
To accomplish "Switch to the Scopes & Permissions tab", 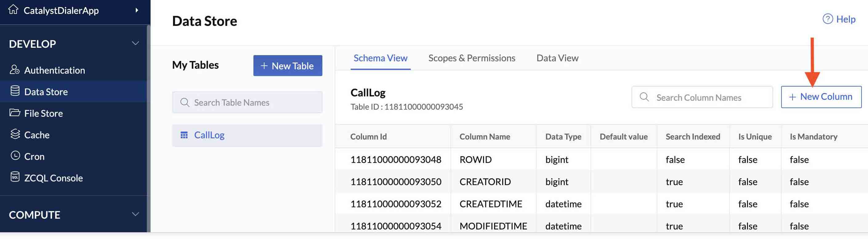I will pyautogui.click(x=471, y=58).
